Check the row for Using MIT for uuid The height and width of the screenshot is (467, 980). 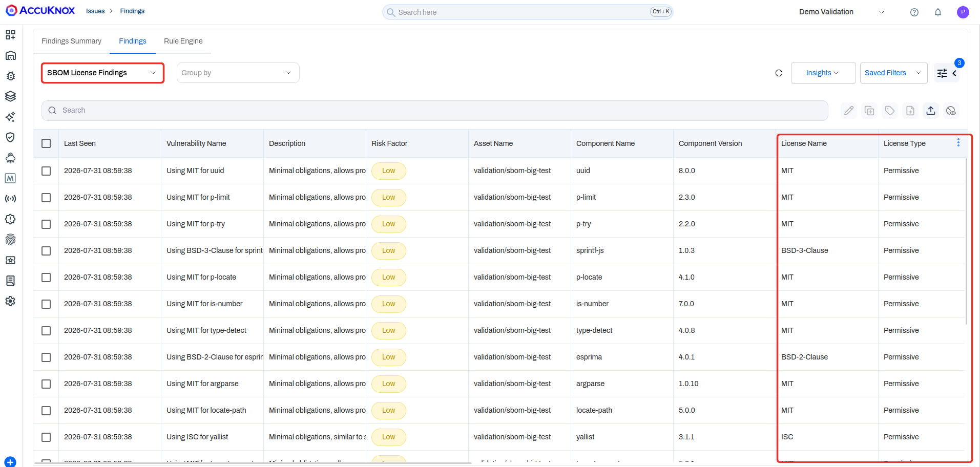46,171
